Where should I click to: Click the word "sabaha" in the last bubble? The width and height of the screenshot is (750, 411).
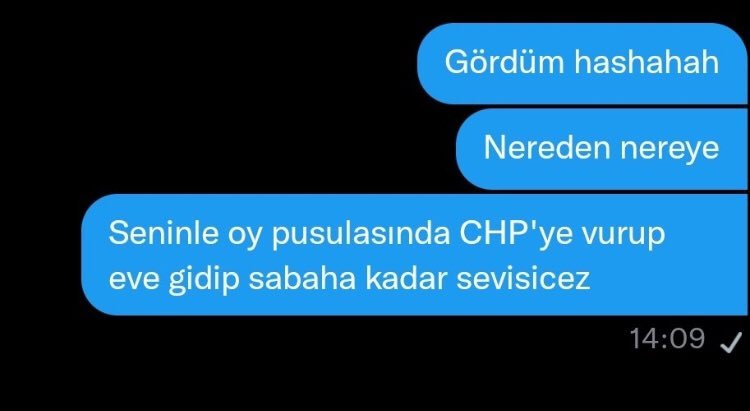tap(302, 278)
